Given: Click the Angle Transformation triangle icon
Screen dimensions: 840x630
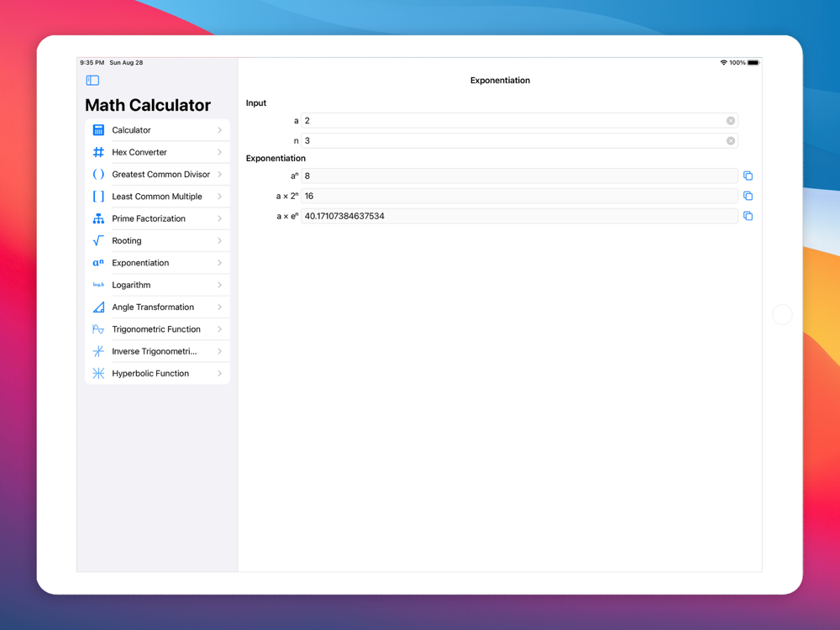Looking at the screenshot, I should (98, 307).
